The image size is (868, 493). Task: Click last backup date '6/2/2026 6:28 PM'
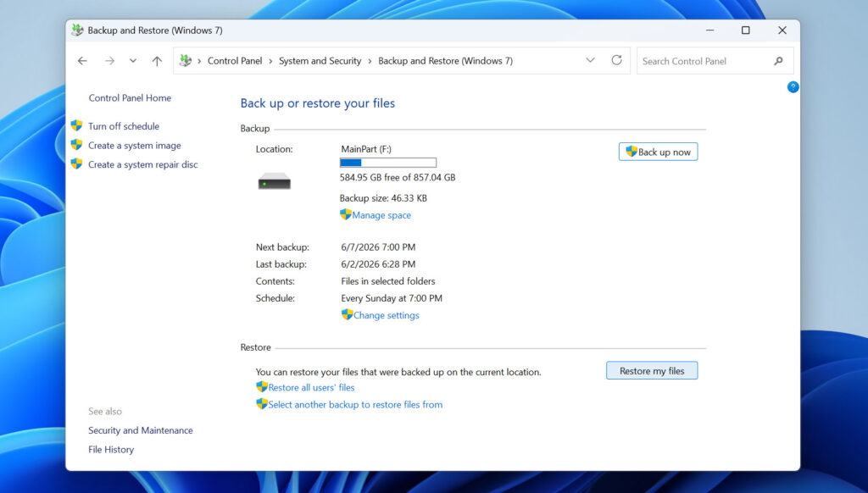pyautogui.click(x=378, y=264)
